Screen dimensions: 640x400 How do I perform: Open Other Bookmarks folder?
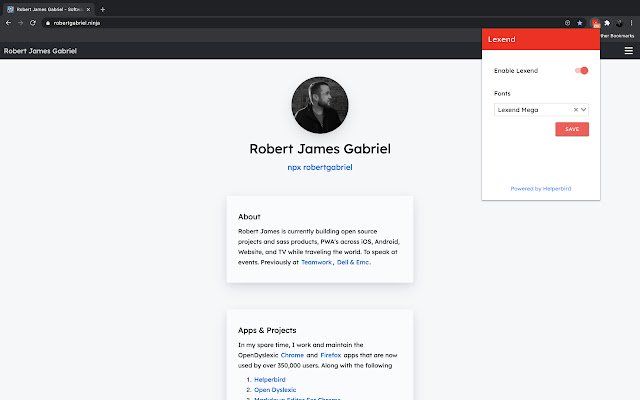point(617,36)
